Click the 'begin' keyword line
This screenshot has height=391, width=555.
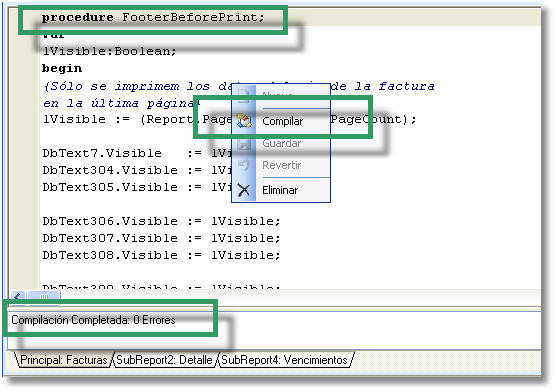62,68
